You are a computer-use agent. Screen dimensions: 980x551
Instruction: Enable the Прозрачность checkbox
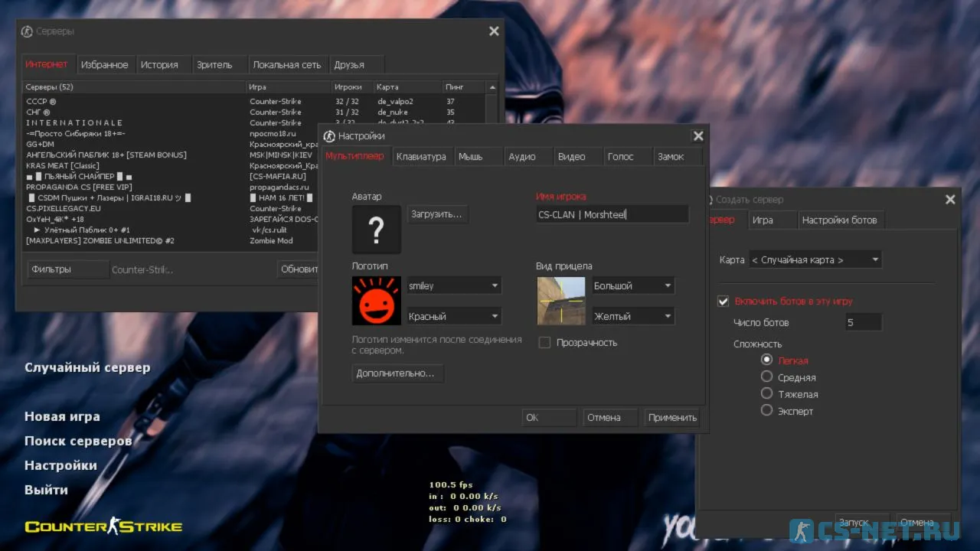tap(544, 343)
